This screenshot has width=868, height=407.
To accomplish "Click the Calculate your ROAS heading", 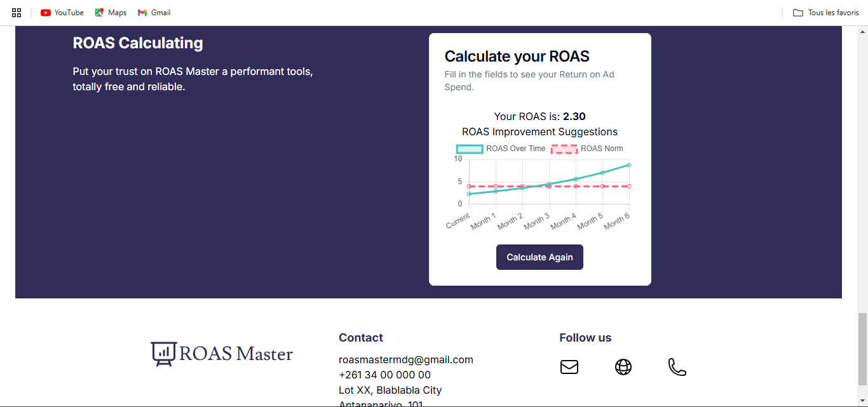I will pos(517,57).
